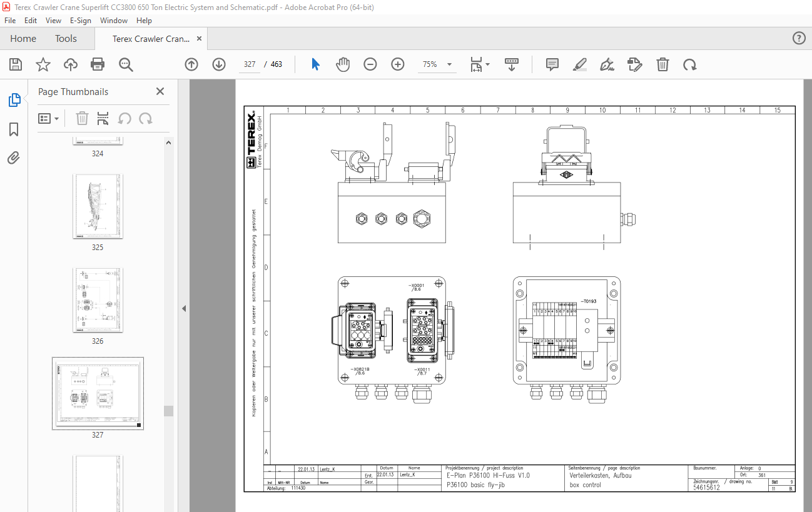Add a comment note icon
Screen dimensions: 812x512
click(x=552, y=64)
